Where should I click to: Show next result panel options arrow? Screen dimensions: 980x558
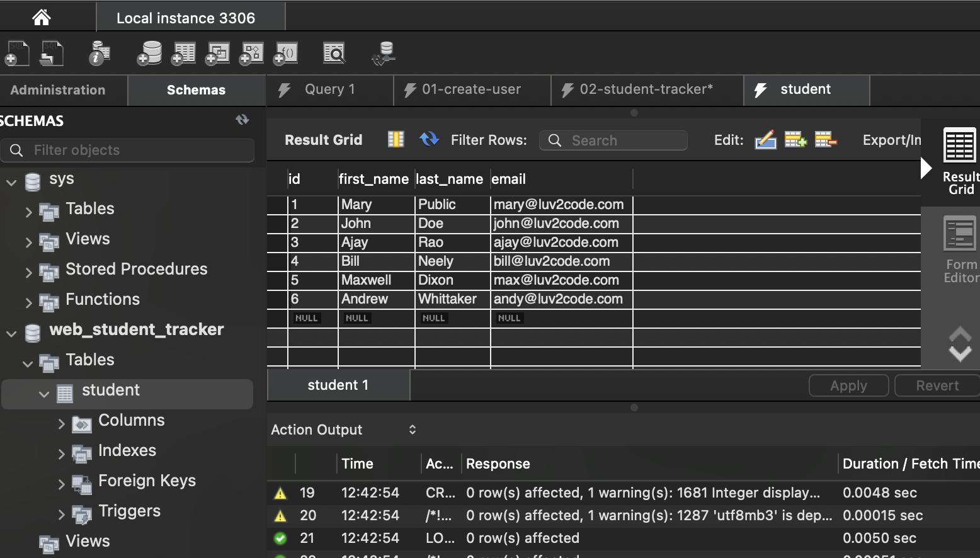click(960, 353)
